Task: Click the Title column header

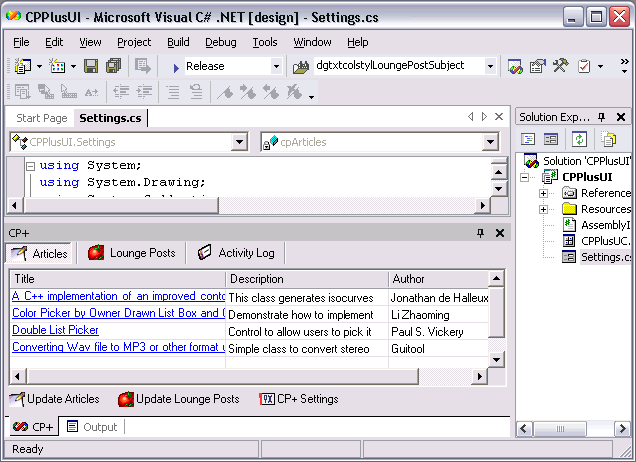Action: pyautogui.click(x=118, y=279)
